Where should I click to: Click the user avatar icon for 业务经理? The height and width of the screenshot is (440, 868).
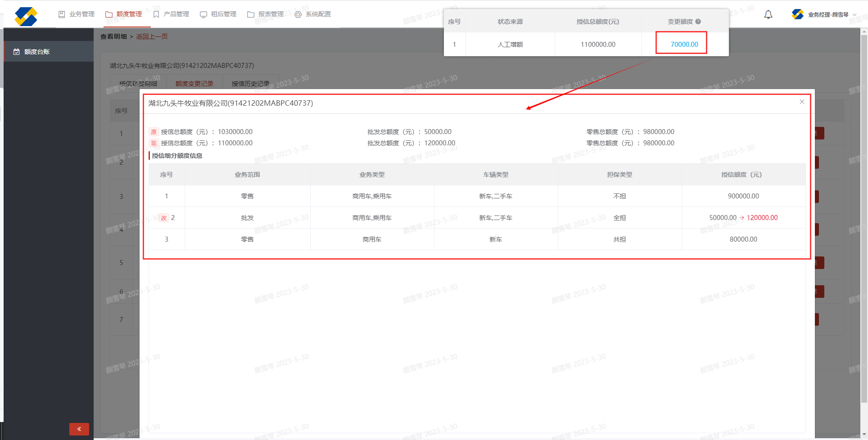point(797,14)
